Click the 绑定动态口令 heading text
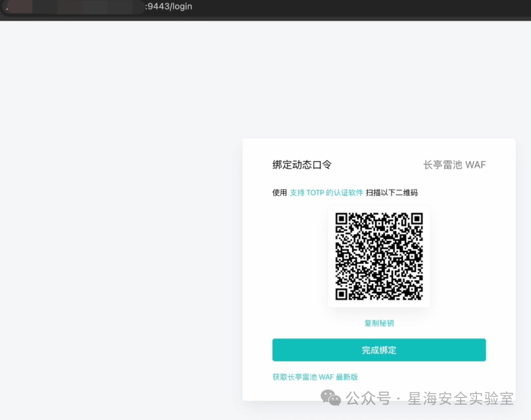Screen dimensions: 531x420 point(302,165)
